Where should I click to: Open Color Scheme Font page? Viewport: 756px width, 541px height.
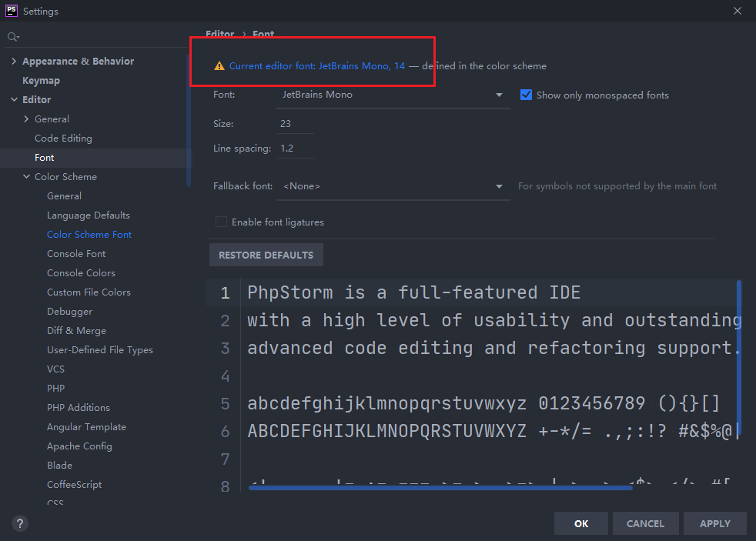(89, 235)
